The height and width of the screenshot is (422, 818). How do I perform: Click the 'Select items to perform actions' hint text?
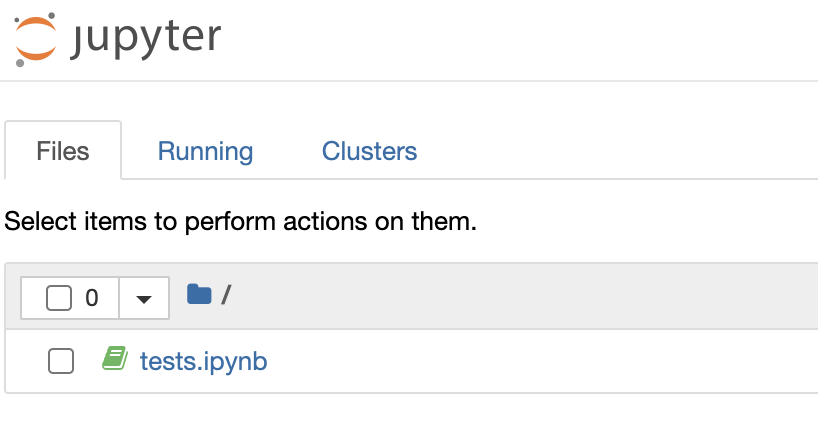click(240, 221)
